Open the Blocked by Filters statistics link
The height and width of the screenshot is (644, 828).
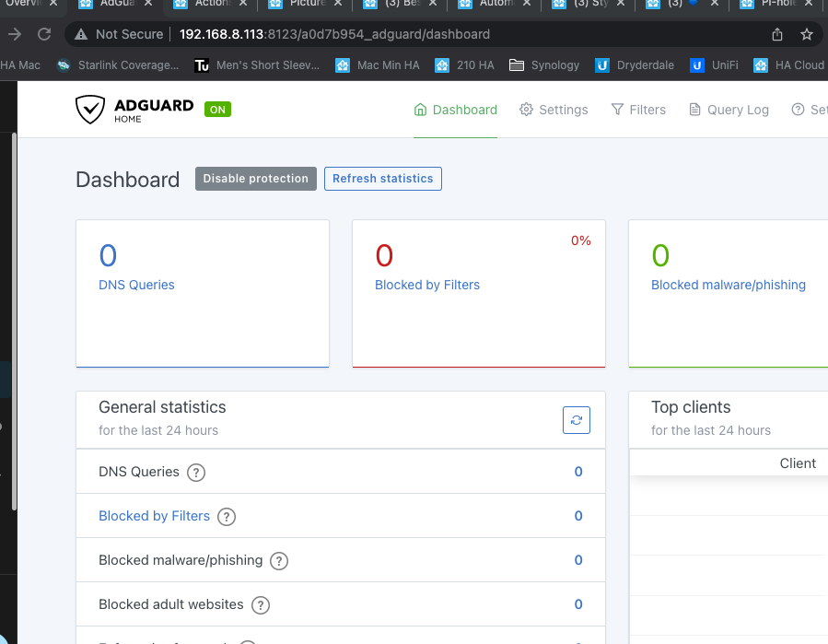[x=154, y=516]
